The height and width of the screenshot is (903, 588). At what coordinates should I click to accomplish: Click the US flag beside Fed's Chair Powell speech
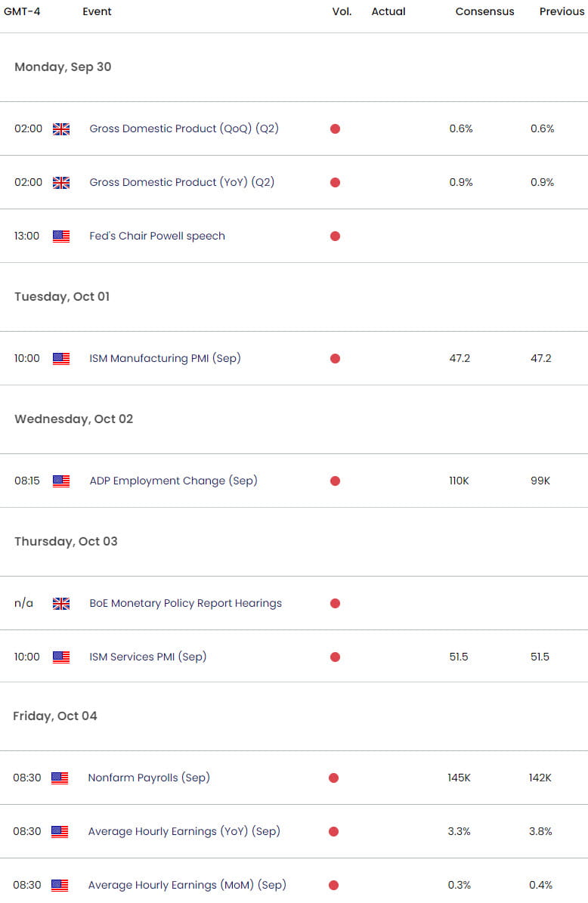pos(61,236)
